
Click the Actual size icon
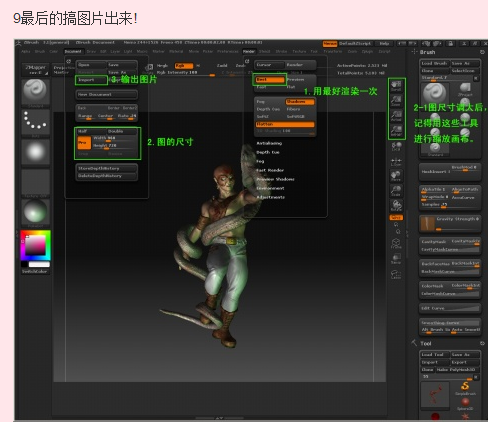tap(396, 116)
